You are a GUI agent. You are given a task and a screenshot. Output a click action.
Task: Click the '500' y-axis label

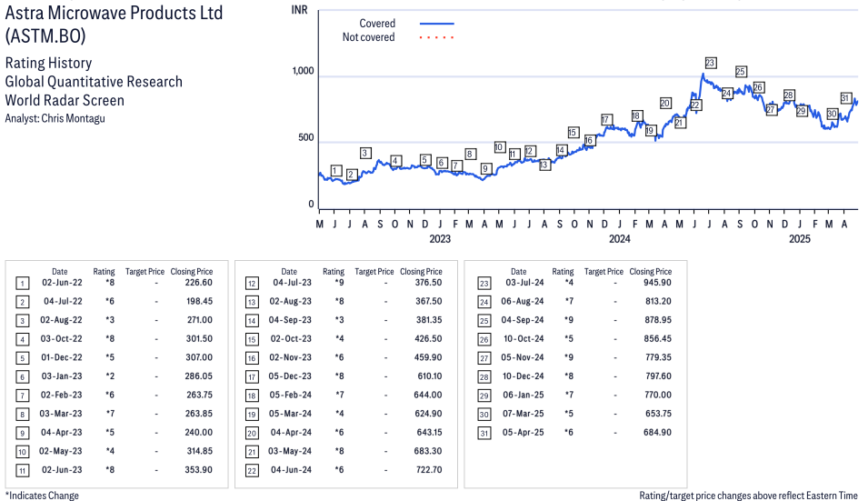[306, 137]
